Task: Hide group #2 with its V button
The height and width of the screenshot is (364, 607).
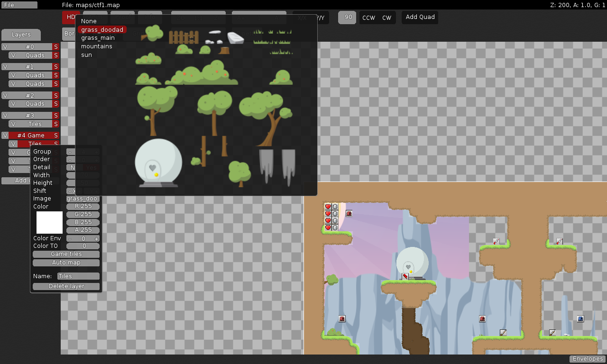Action: coord(5,95)
